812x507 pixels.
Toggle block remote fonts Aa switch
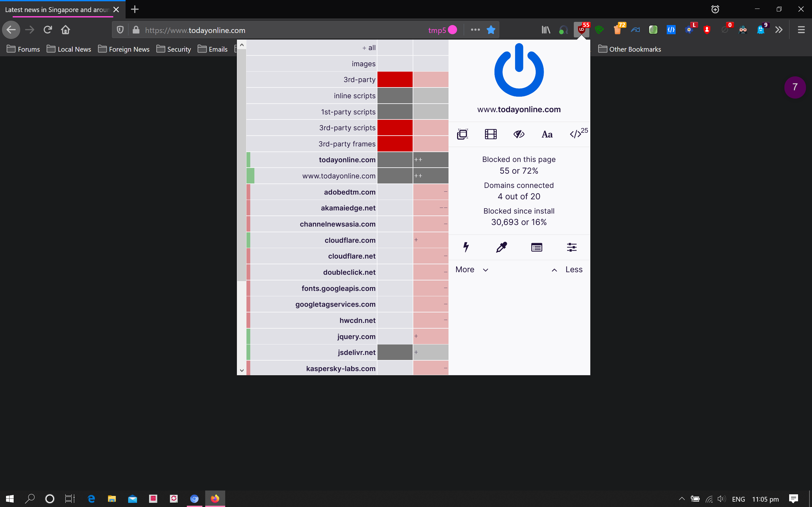coord(547,134)
